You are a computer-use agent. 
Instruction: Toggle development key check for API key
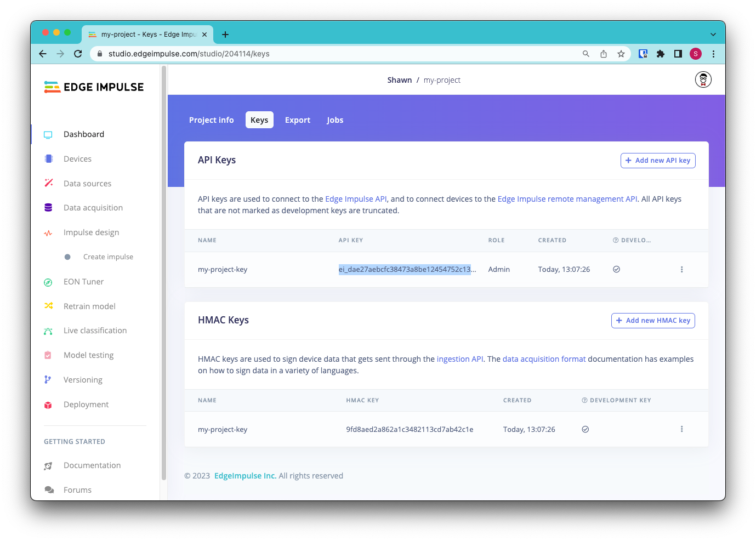pos(616,269)
